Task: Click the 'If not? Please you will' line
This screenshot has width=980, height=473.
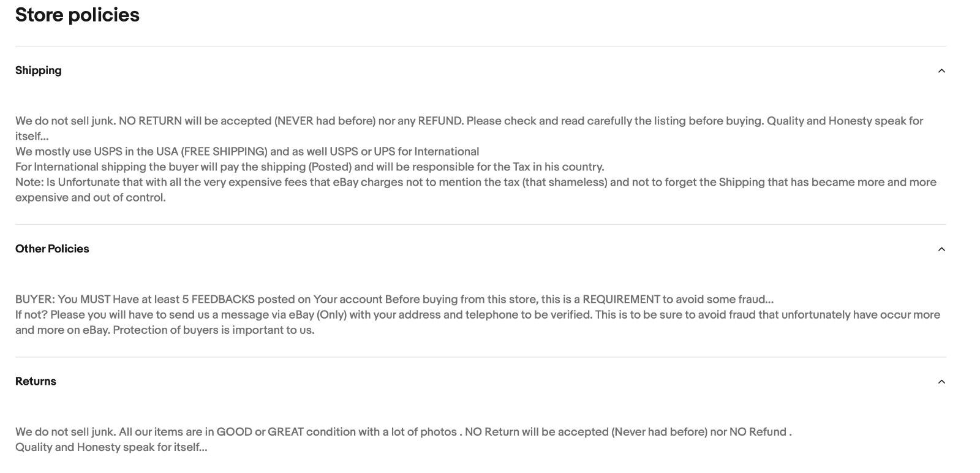Action: [478, 314]
